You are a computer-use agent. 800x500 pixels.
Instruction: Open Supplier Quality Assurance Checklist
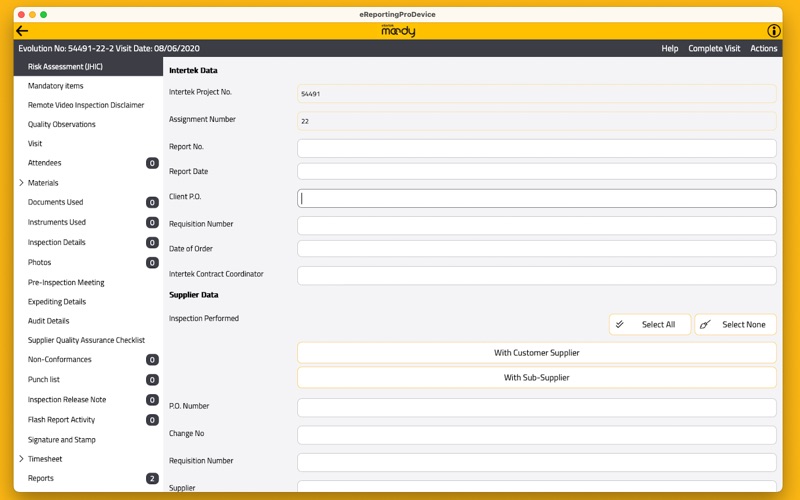pyautogui.click(x=88, y=340)
